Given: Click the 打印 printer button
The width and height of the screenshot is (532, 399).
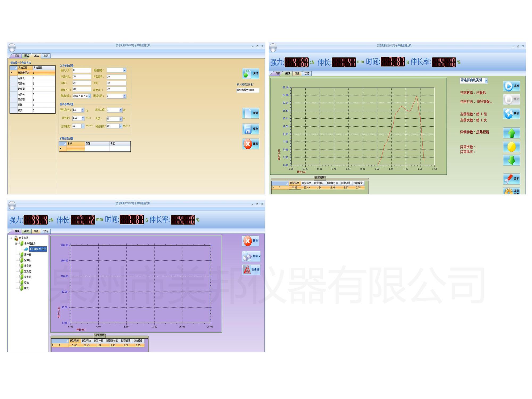Looking at the screenshot, I should pos(251,256).
